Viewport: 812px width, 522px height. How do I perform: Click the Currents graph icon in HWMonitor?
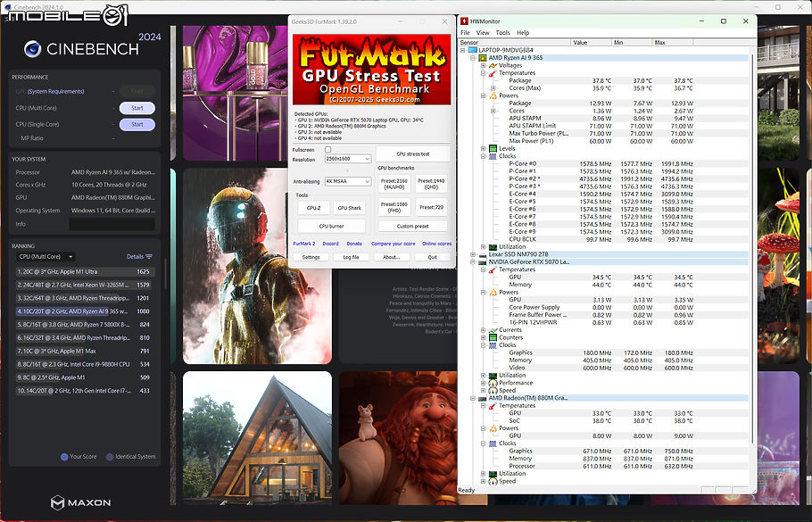(x=493, y=330)
